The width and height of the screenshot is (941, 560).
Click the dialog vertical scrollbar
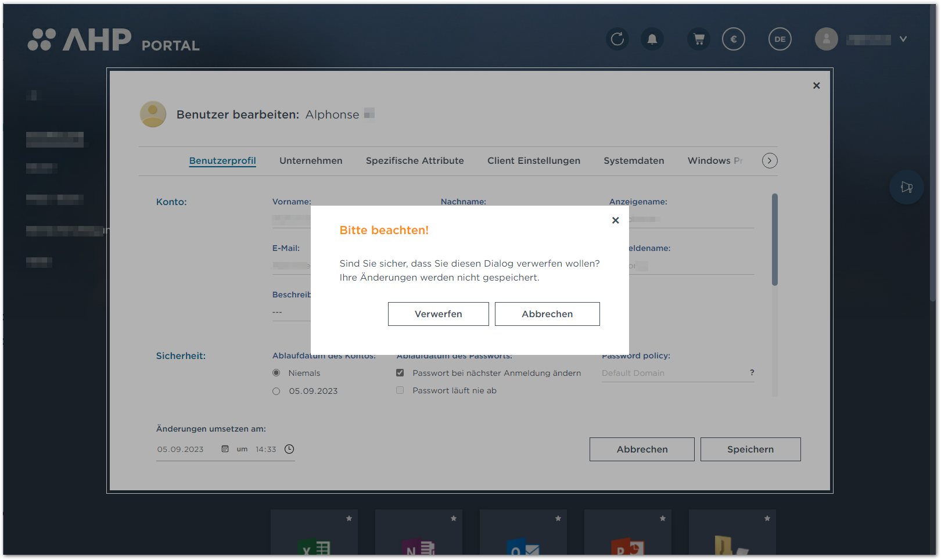click(774, 239)
